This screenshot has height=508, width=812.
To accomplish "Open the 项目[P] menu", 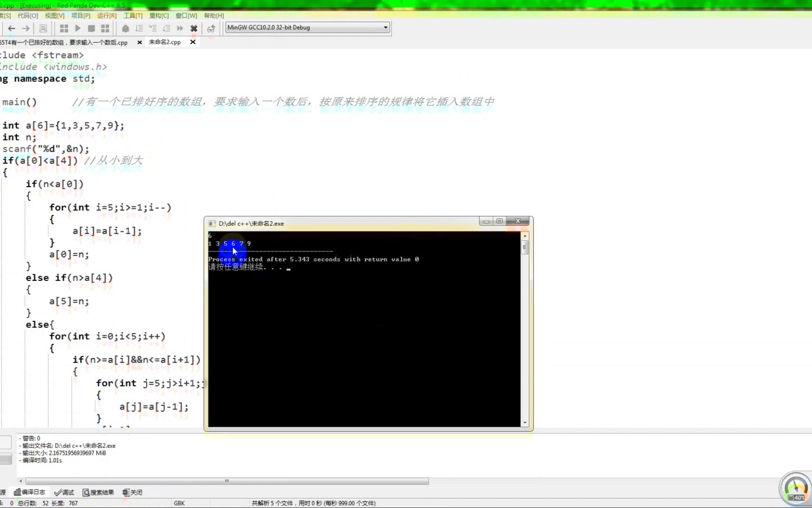I will pos(81,16).
